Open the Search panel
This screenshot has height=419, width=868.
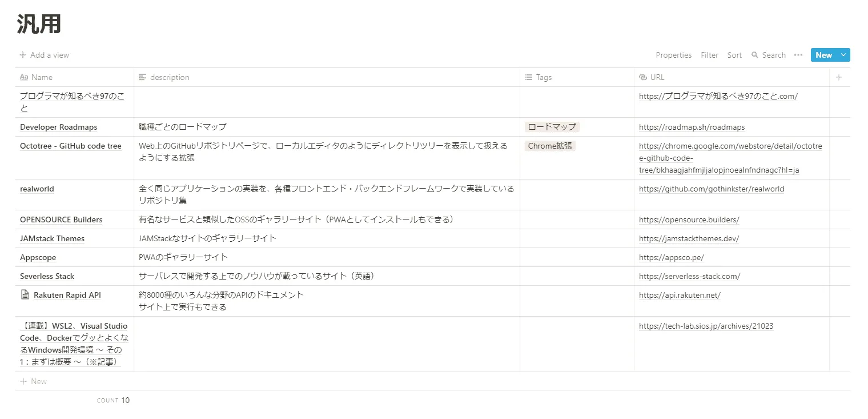pos(769,55)
